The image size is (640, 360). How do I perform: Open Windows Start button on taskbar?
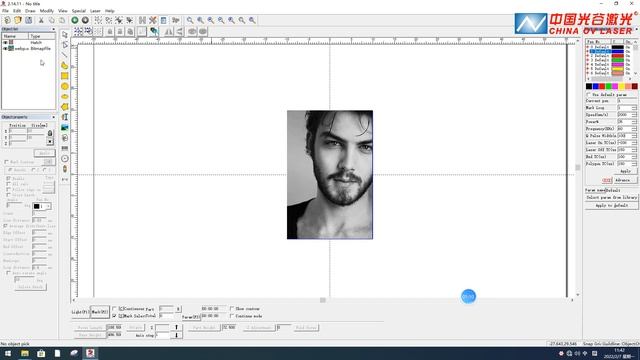pyautogui.click(x=8, y=353)
